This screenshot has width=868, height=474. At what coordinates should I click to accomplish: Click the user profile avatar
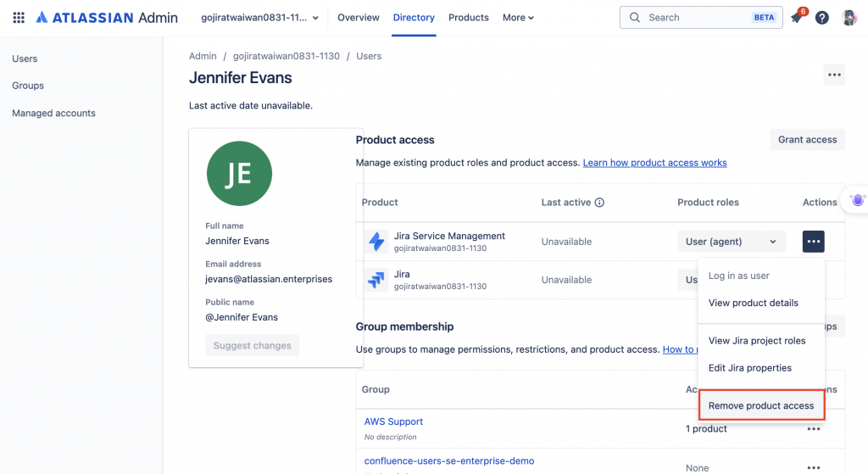pyautogui.click(x=849, y=18)
